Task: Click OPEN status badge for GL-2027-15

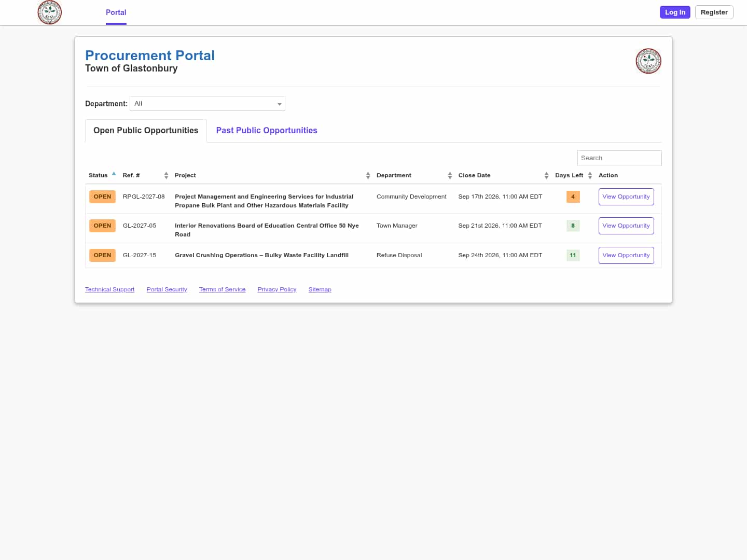Action: (x=102, y=255)
